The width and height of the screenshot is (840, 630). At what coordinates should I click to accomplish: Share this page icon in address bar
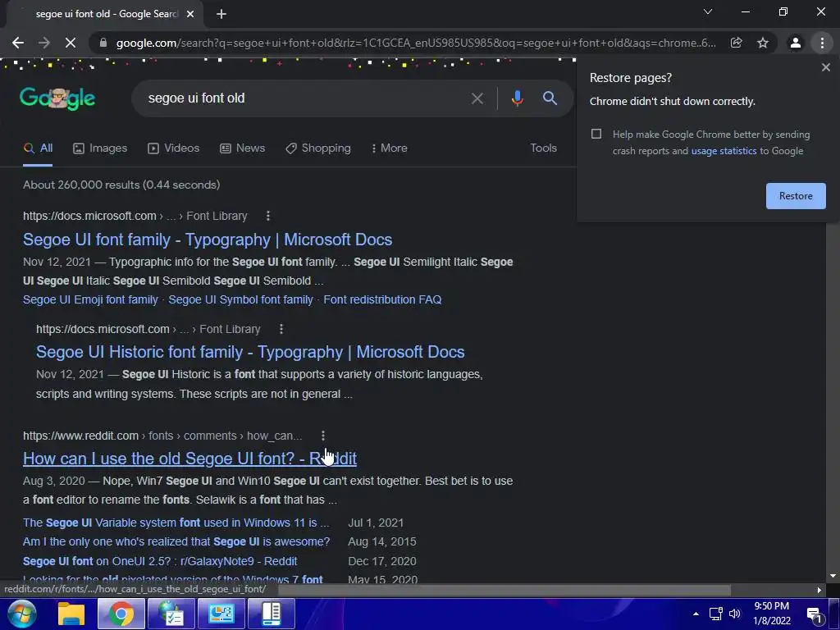(736, 43)
